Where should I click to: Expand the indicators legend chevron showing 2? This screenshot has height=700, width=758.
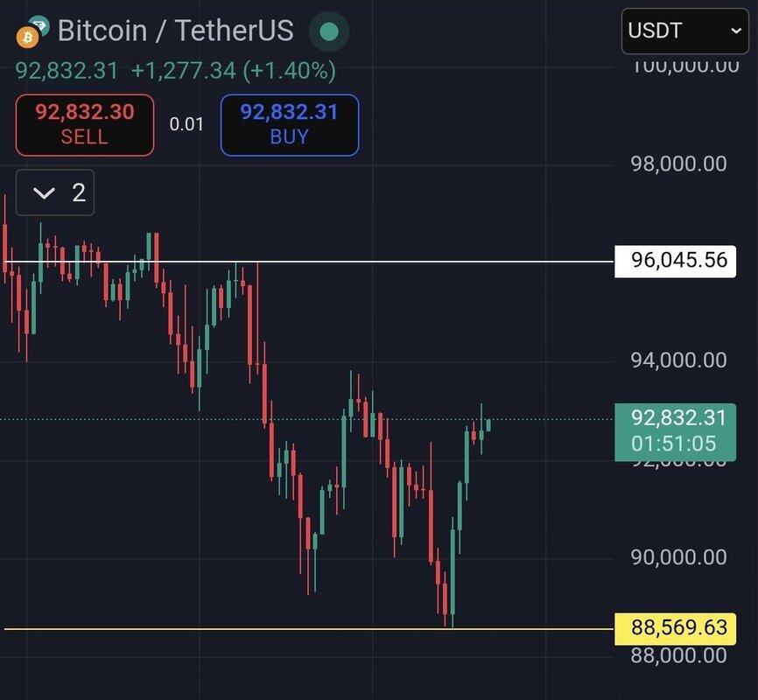click(x=55, y=192)
